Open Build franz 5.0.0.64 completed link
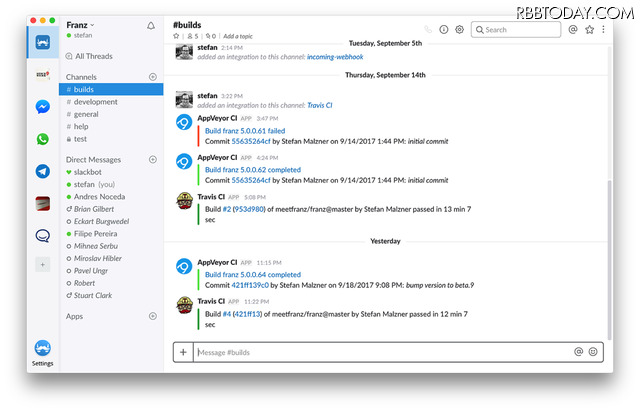Screen dimensions: 640x411 (253, 274)
